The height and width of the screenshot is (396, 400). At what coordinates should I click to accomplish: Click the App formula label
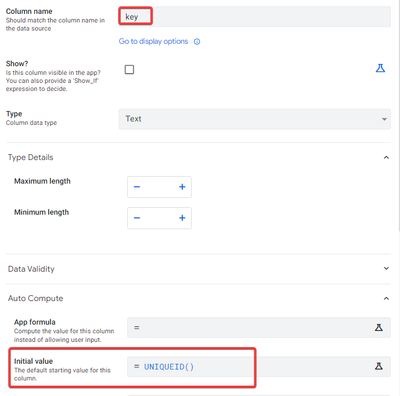pos(35,322)
